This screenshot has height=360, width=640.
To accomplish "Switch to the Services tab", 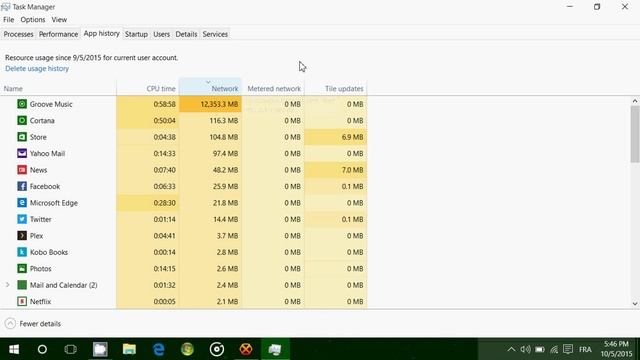I will click(215, 34).
